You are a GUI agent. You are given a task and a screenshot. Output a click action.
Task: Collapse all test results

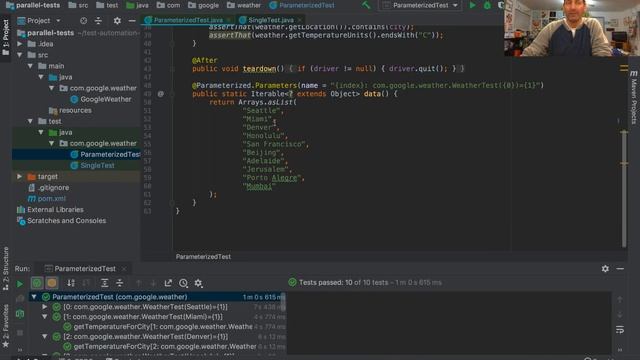coord(120,283)
